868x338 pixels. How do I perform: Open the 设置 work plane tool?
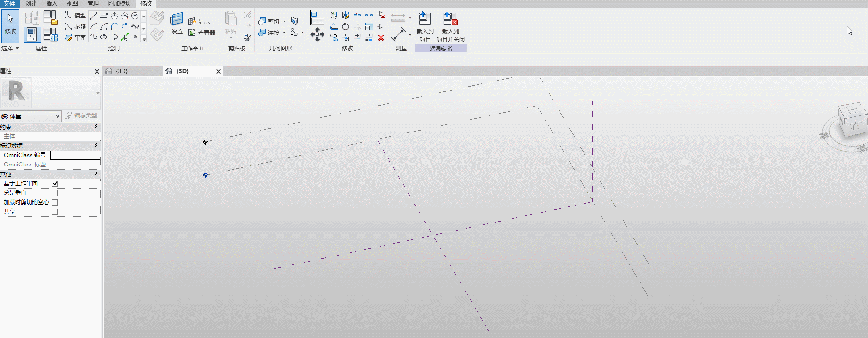click(x=177, y=24)
